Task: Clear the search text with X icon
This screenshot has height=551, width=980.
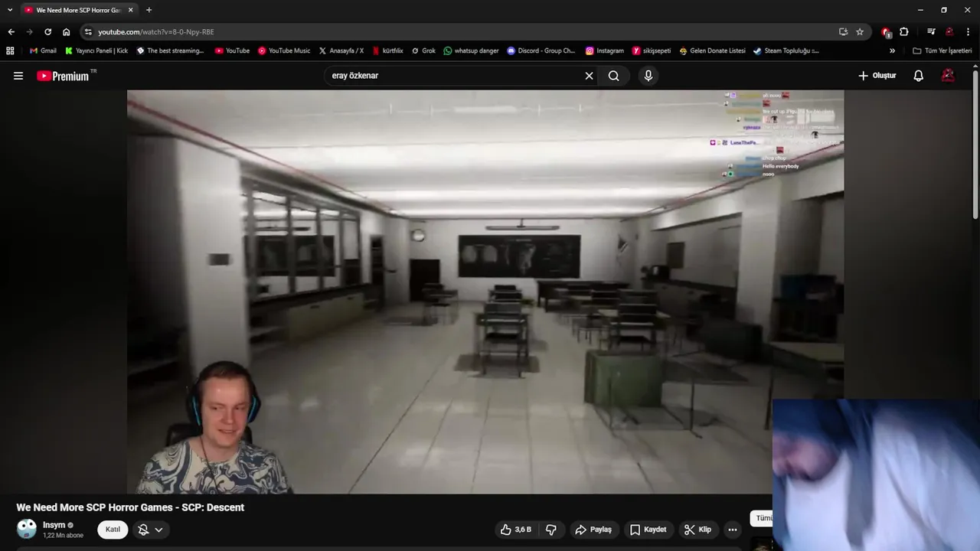Action: tap(589, 76)
